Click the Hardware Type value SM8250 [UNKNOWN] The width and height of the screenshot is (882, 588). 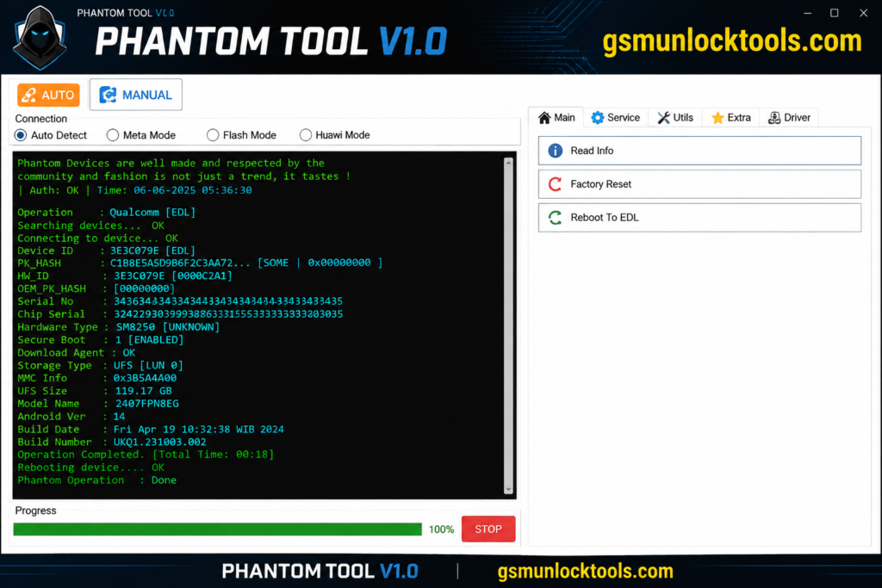coord(168,327)
